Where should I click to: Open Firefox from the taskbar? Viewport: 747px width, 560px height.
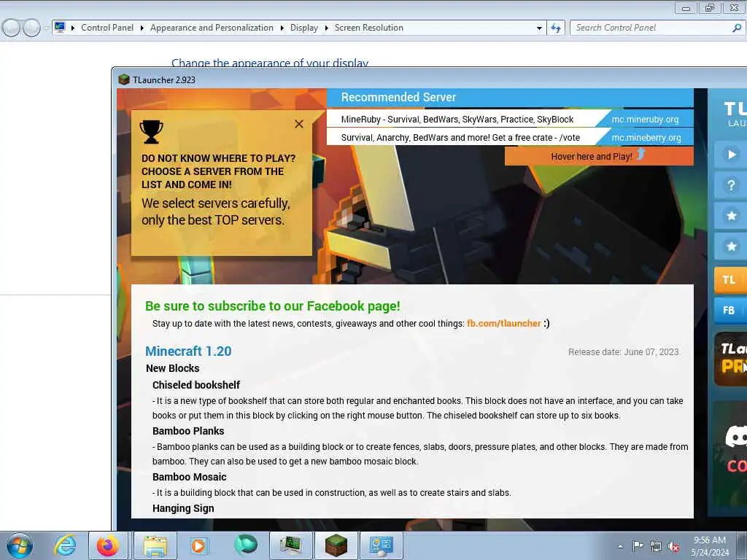[x=108, y=545]
